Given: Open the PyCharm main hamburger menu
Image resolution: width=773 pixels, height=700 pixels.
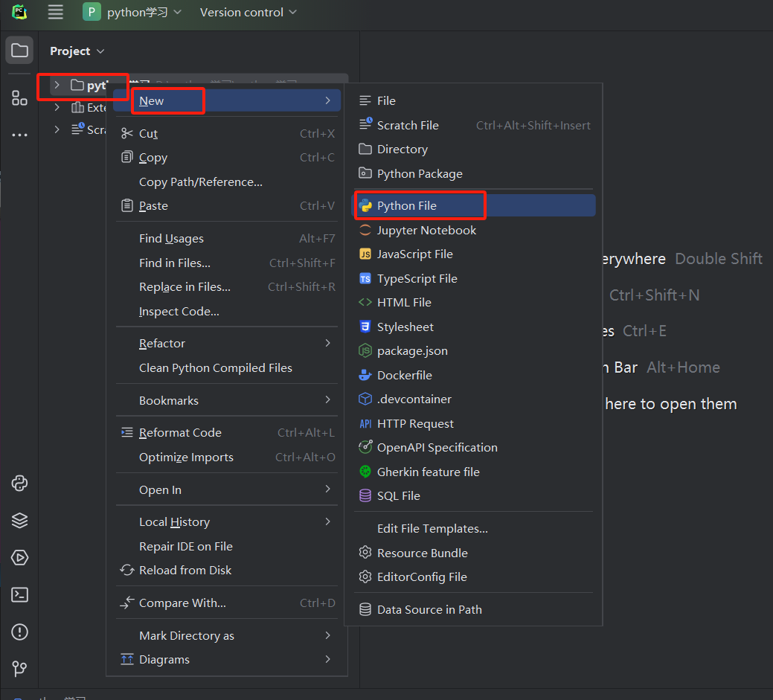Looking at the screenshot, I should click(55, 12).
